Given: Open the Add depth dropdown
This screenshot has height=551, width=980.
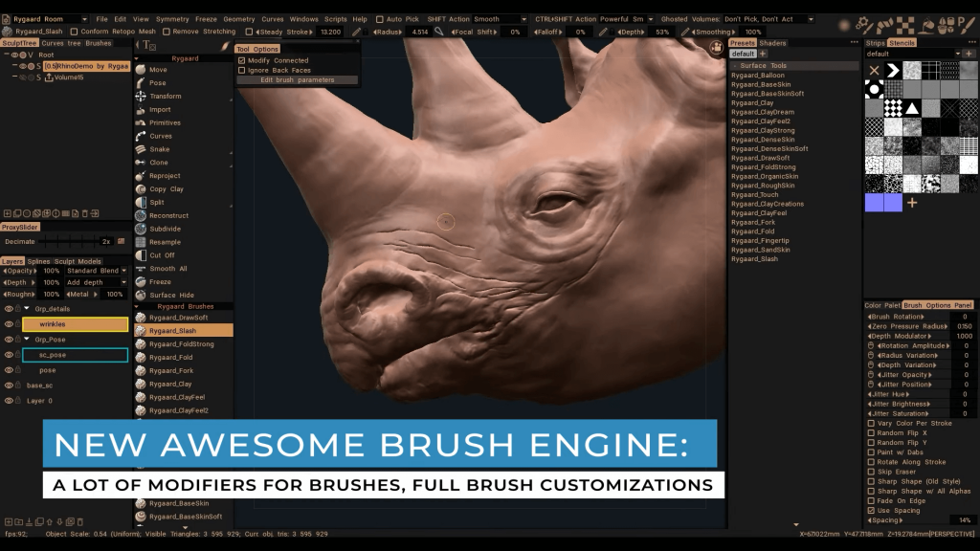Looking at the screenshot, I should click(x=97, y=282).
